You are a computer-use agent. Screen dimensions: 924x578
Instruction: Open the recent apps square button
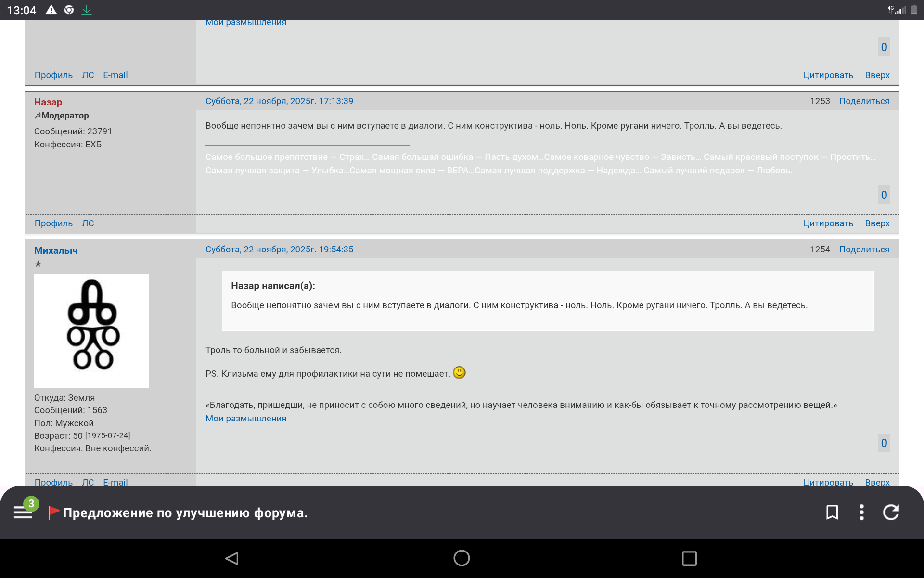coord(689,558)
